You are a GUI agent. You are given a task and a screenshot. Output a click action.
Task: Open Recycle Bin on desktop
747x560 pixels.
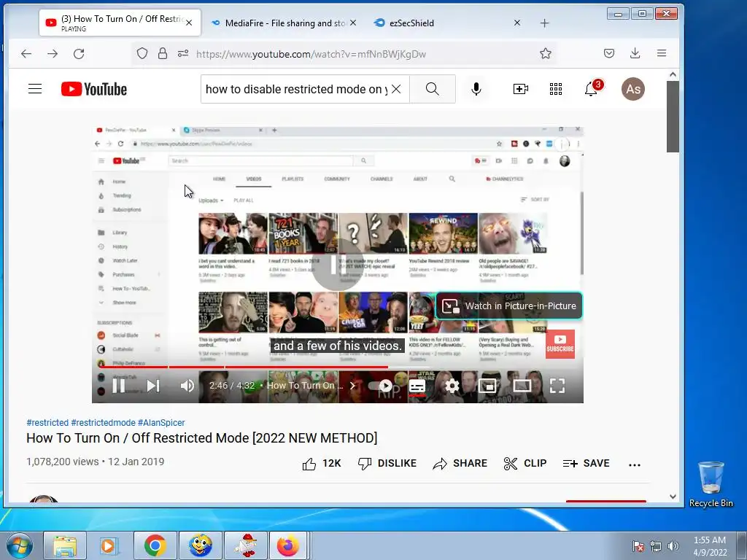point(711,484)
